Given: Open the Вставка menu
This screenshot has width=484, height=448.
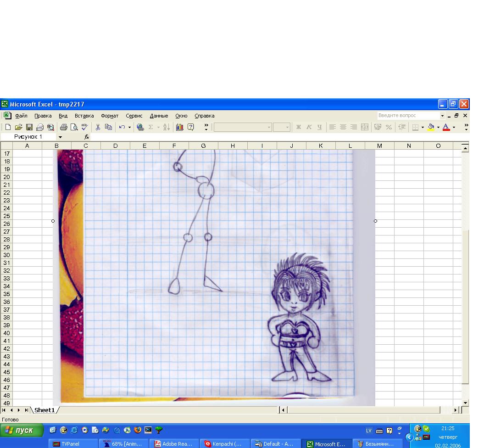Looking at the screenshot, I should tap(84, 116).
